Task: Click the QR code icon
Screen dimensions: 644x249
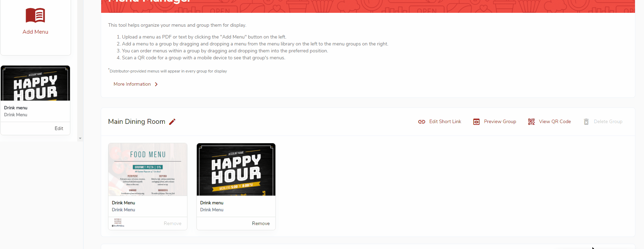Action: click(x=531, y=122)
